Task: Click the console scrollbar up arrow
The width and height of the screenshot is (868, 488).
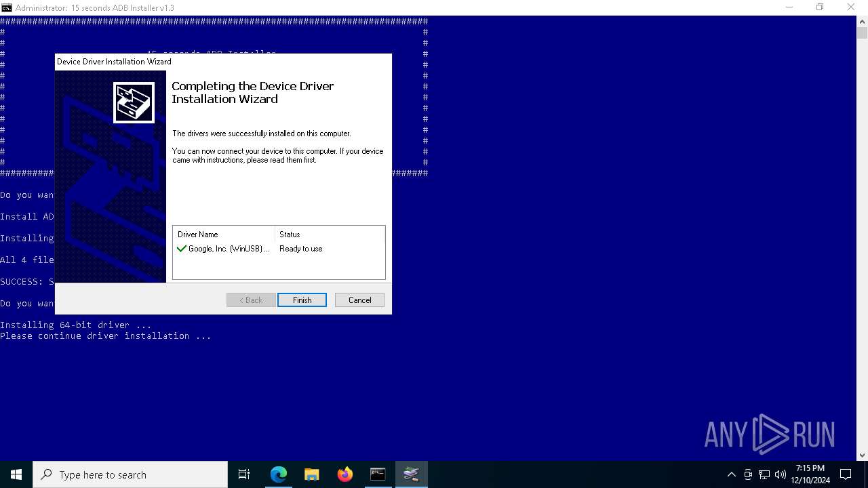Action: (x=862, y=22)
